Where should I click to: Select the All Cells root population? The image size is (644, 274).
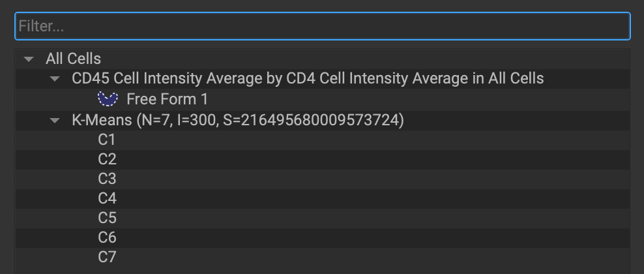click(73, 59)
